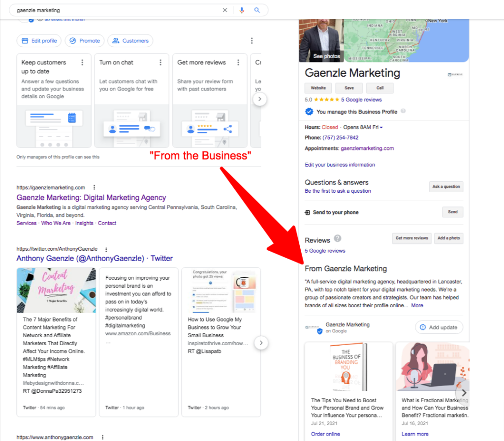Click the verified badge by 'You manage this Business Profile'
This screenshot has width=504, height=441.
point(309,112)
